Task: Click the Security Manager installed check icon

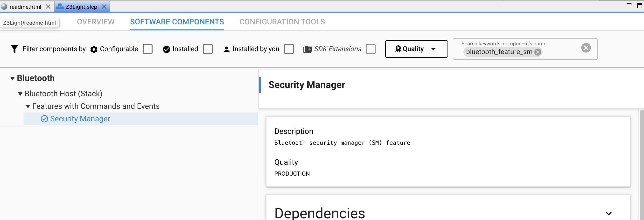Action: coord(44,119)
